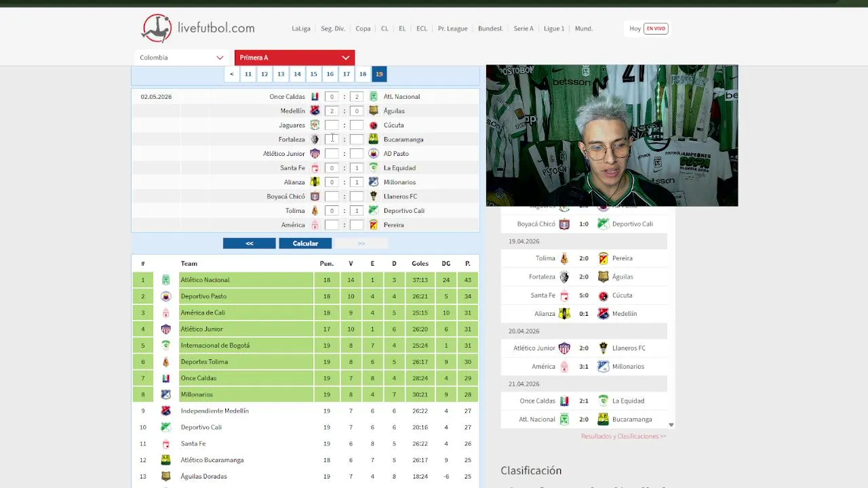This screenshot has width=868, height=488.
Task: Click Independiente Medellín crest in standings table
Action: coord(165,411)
